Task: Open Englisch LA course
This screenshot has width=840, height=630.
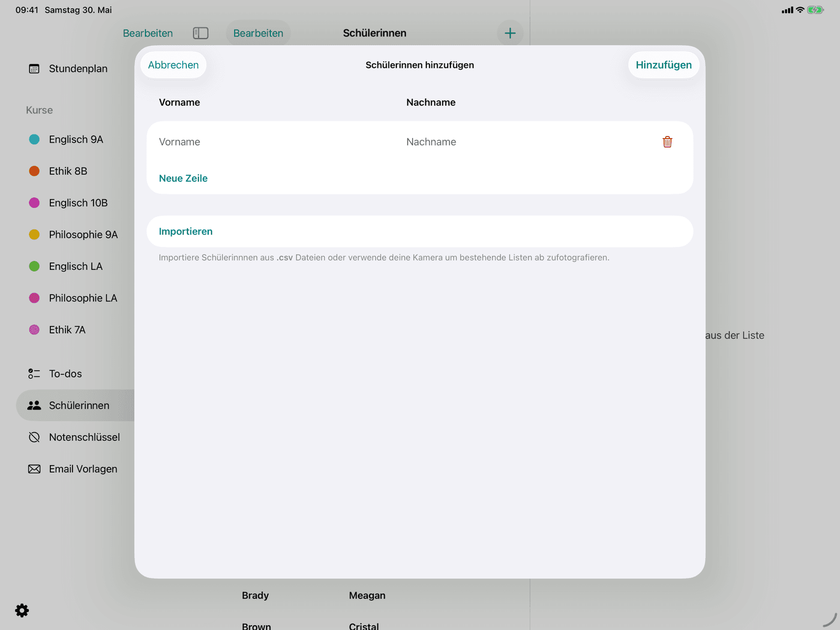Action: pyautogui.click(x=76, y=266)
